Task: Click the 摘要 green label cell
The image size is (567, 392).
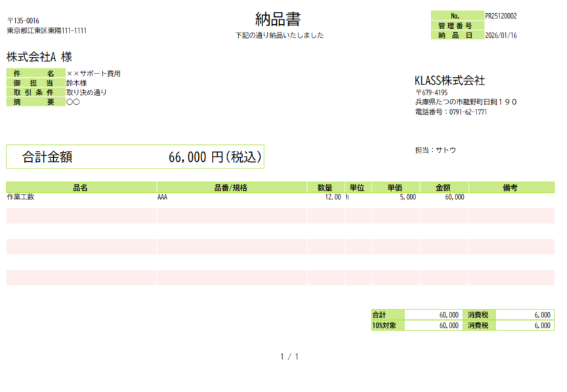Action: [35, 102]
